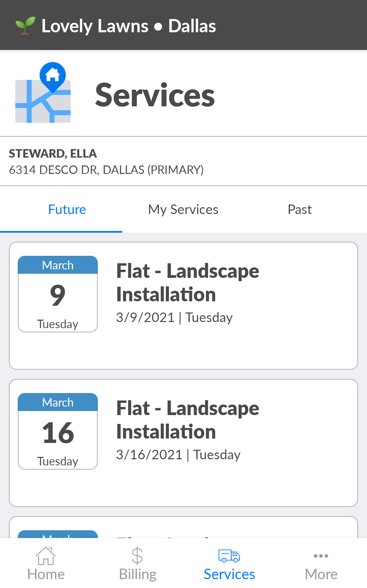367x588 pixels.
Task: Tap the Lovely Lawns Dallas header title
Action: pos(129,26)
